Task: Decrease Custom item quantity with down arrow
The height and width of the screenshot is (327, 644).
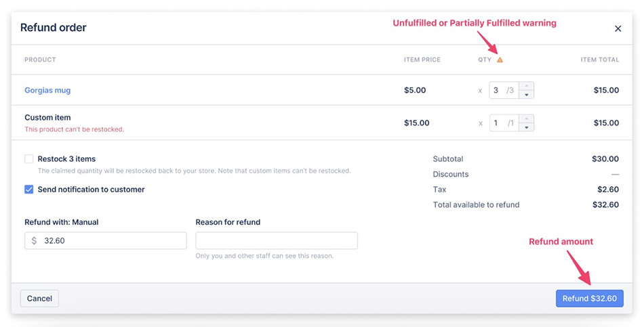Action: pyautogui.click(x=527, y=127)
